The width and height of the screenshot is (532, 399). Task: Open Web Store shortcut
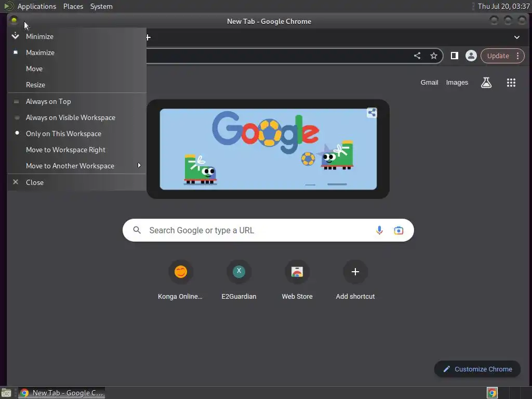tap(297, 280)
